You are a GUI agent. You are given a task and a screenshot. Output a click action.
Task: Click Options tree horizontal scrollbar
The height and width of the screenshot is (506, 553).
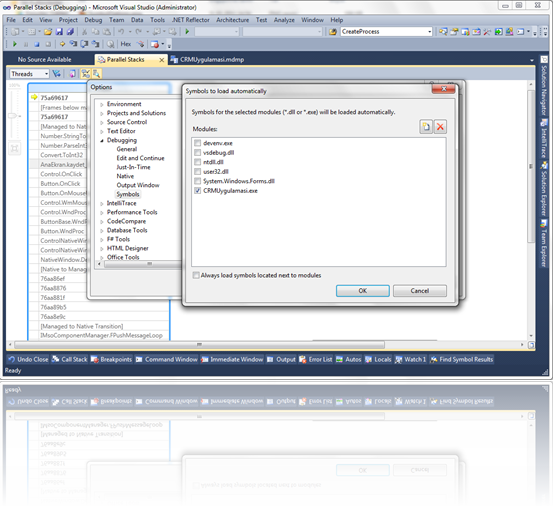150,264
